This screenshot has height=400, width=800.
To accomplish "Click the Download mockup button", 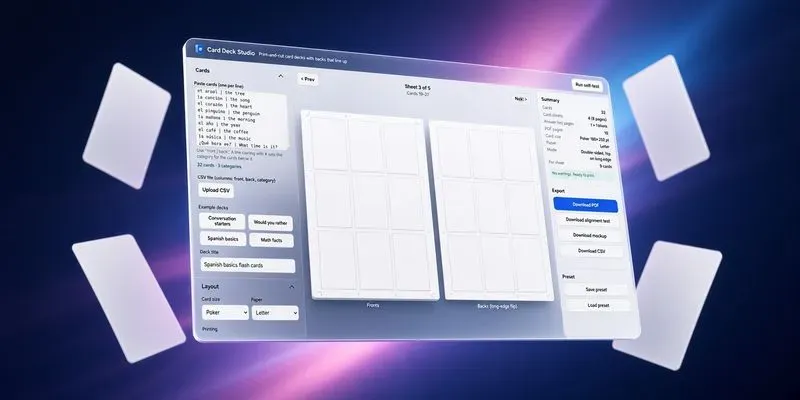I will [590, 236].
